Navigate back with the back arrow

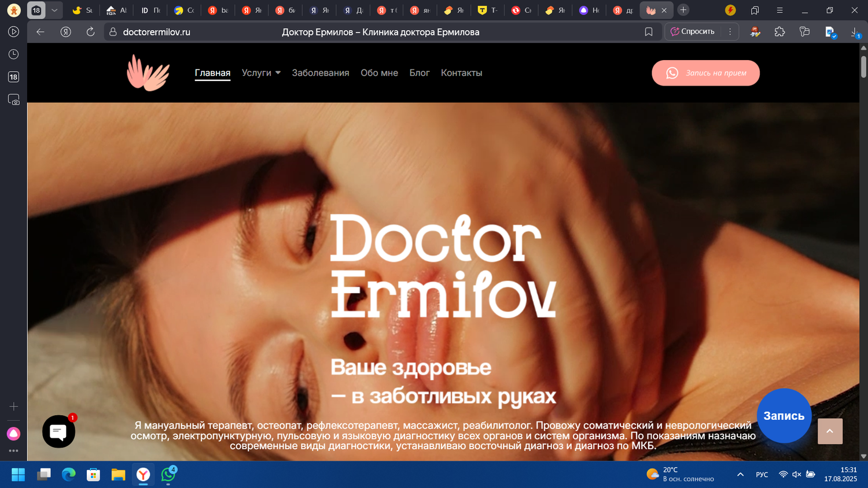[x=39, y=32]
